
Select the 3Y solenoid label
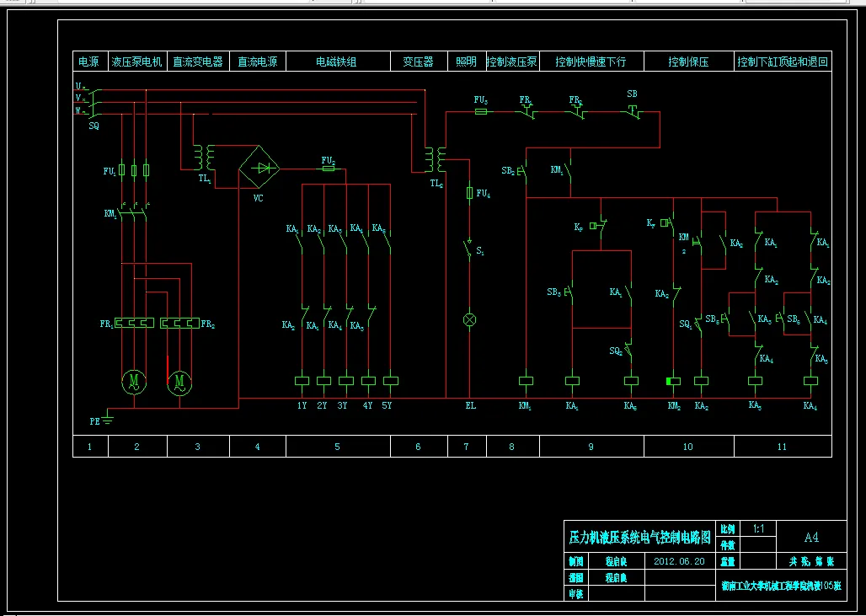342,405
